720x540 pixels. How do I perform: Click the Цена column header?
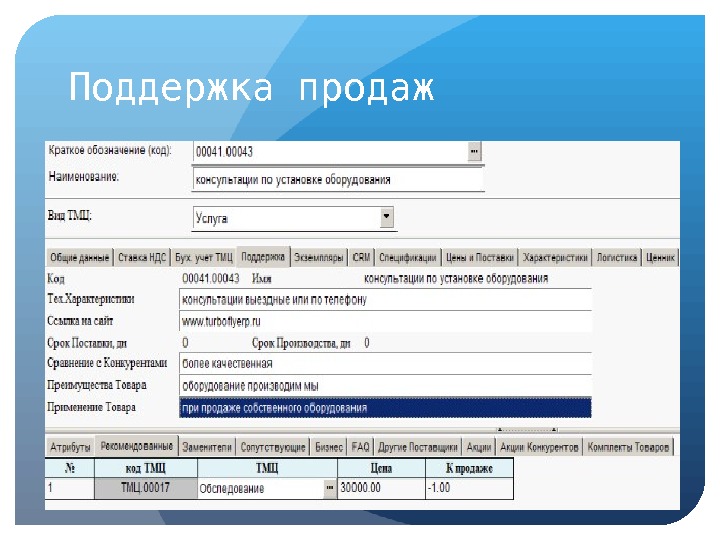point(382,468)
